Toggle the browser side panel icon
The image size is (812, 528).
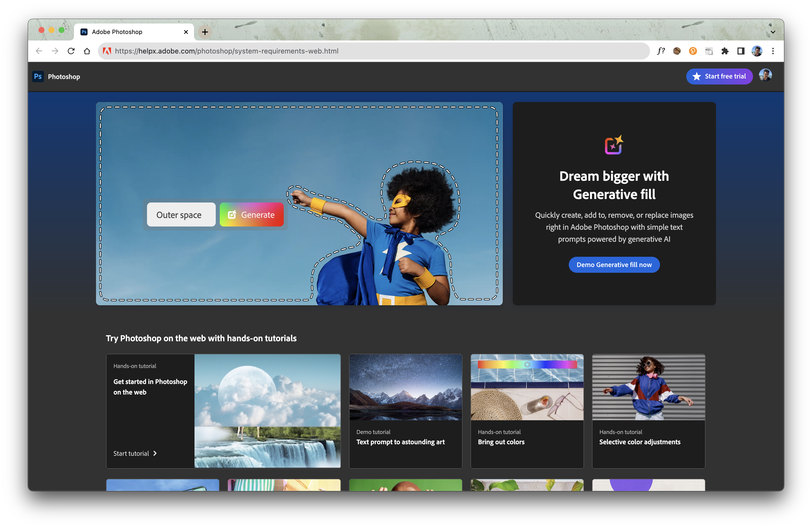pyautogui.click(x=741, y=51)
